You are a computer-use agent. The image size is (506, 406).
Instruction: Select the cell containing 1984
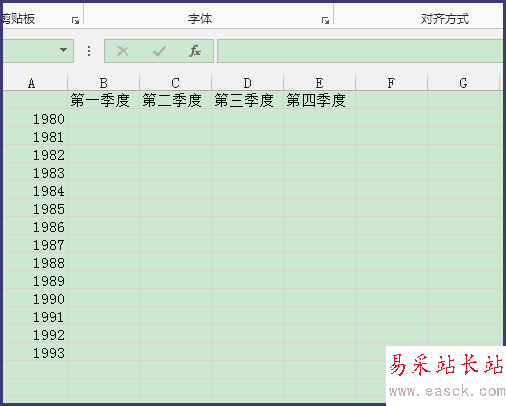(x=35, y=190)
